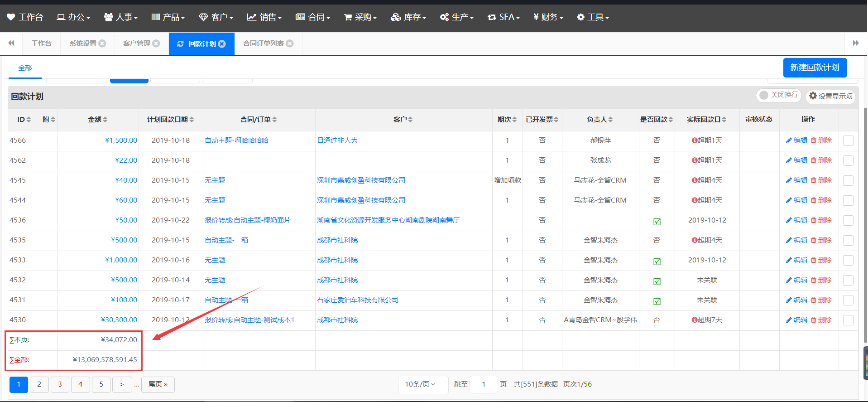868x402 pixels.
Task: Close the 系统设置 tab
Action: pyautogui.click(x=102, y=44)
